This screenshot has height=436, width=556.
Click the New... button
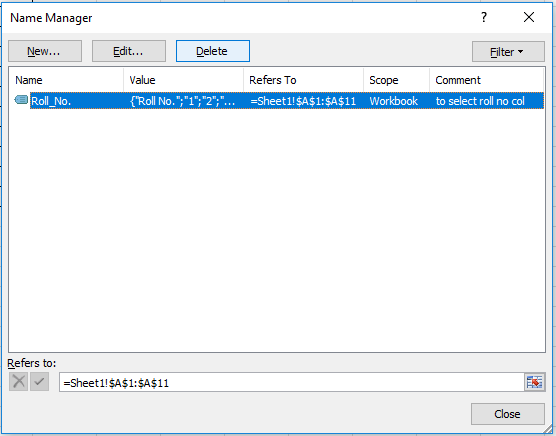point(45,51)
